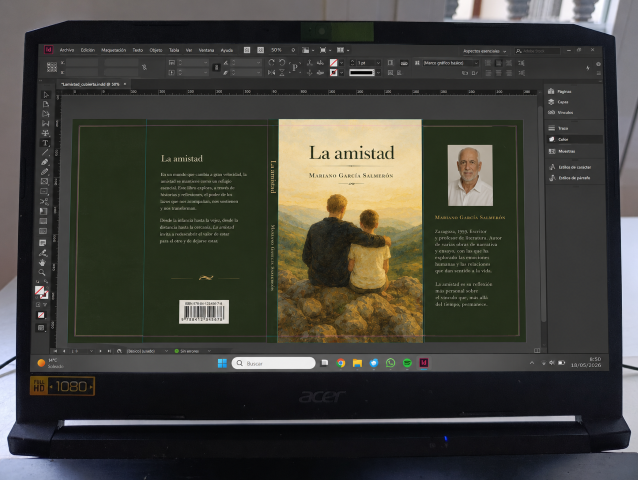Open the Aspectos esenciales workspace dropdown
The width and height of the screenshot is (638, 480).
(x=485, y=51)
